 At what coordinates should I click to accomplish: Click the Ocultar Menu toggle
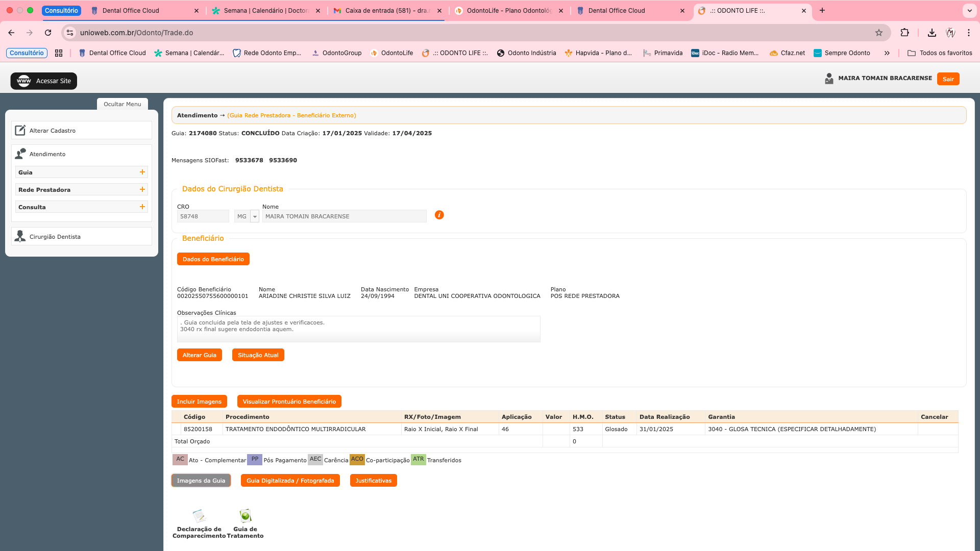pyautogui.click(x=122, y=104)
